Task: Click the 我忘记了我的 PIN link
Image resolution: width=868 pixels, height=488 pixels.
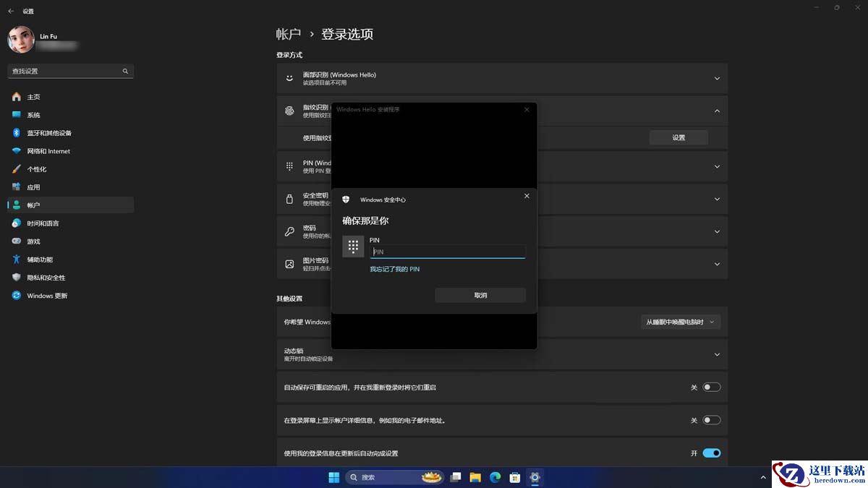Action: coord(394,269)
